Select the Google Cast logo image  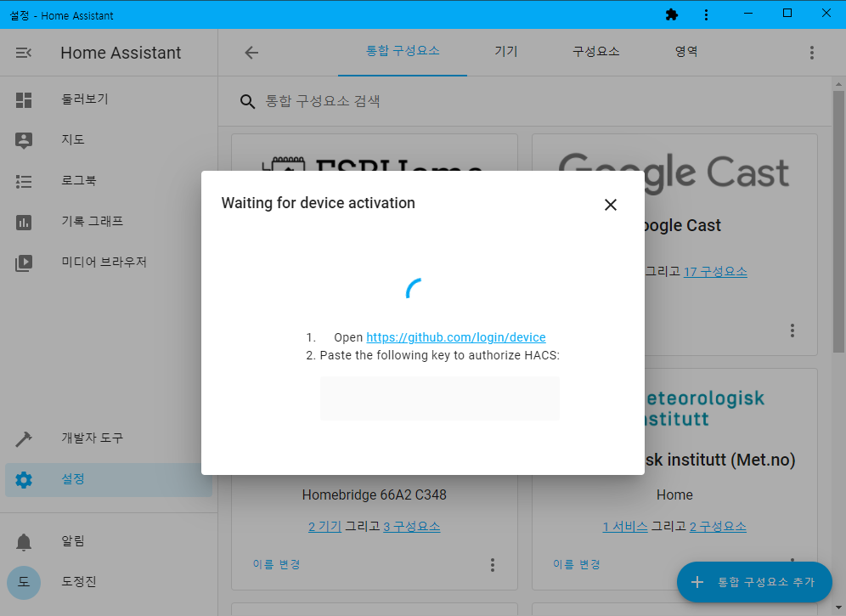coord(674,172)
